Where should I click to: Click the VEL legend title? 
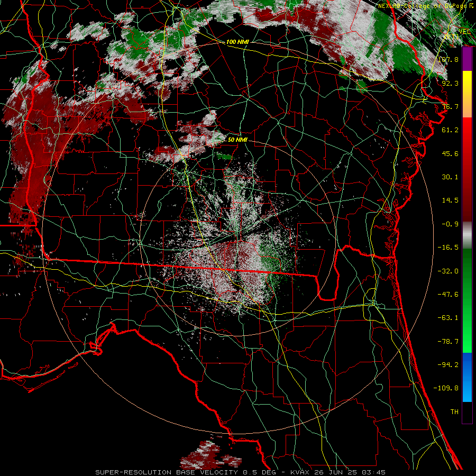click(464, 32)
